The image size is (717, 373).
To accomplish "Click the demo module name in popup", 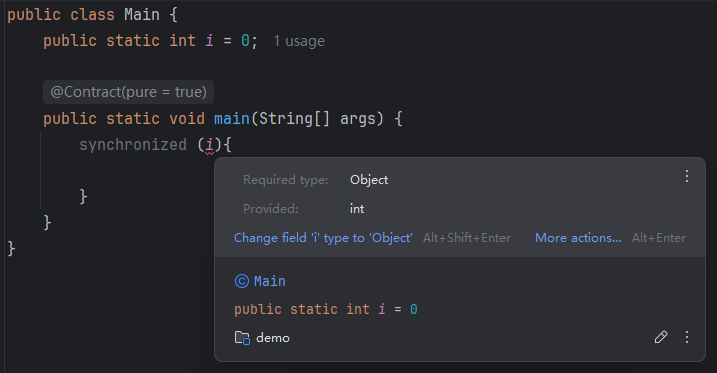I will click(x=273, y=338).
